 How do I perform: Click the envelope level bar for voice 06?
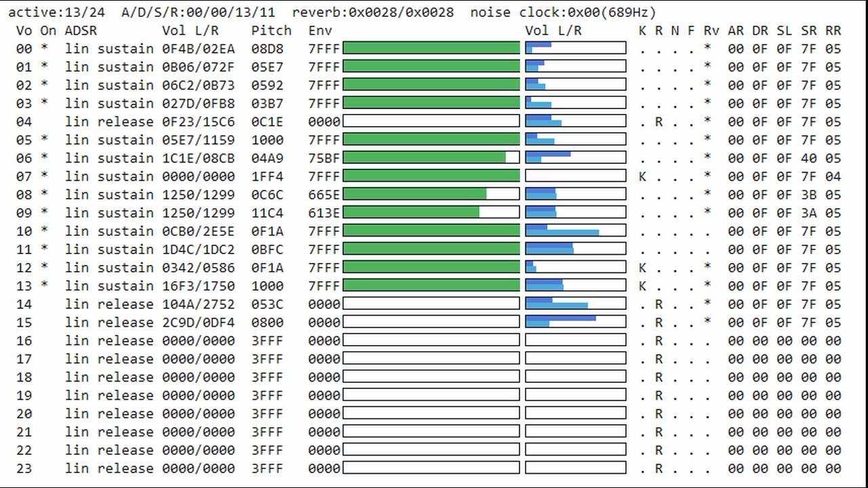(431, 158)
